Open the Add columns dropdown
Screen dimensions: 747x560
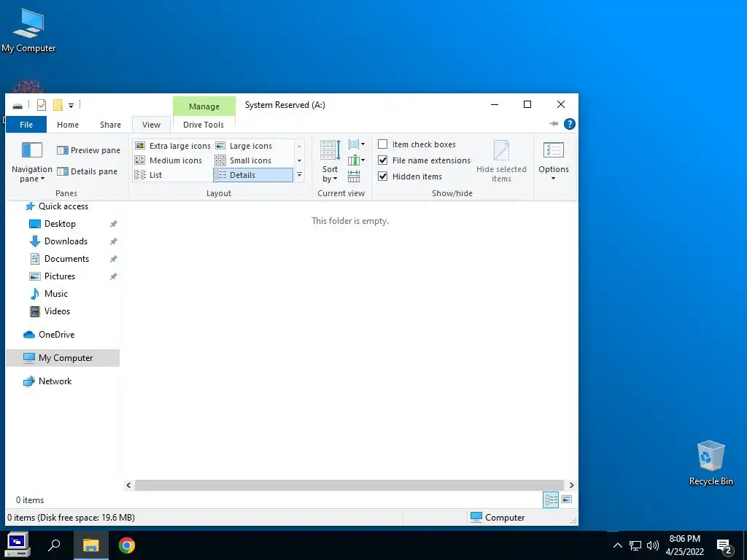(x=356, y=160)
